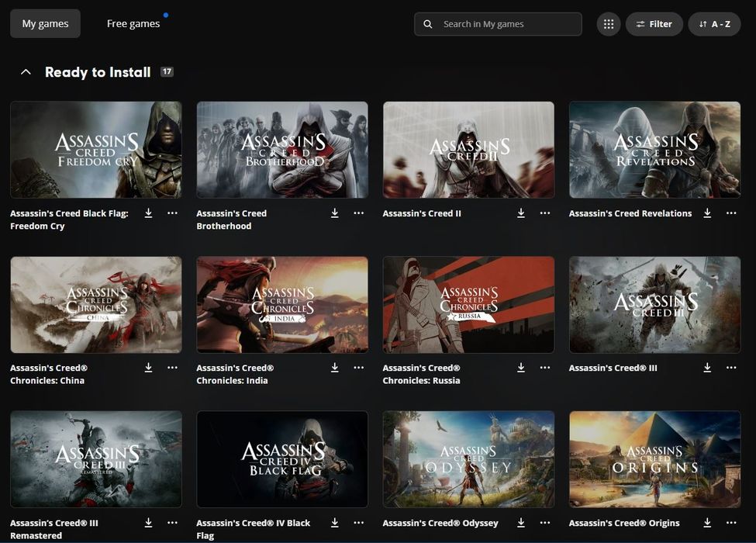Download Assassin's Creed Chronicles: India
The height and width of the screenshot is (543, 756).
point(335,368)
